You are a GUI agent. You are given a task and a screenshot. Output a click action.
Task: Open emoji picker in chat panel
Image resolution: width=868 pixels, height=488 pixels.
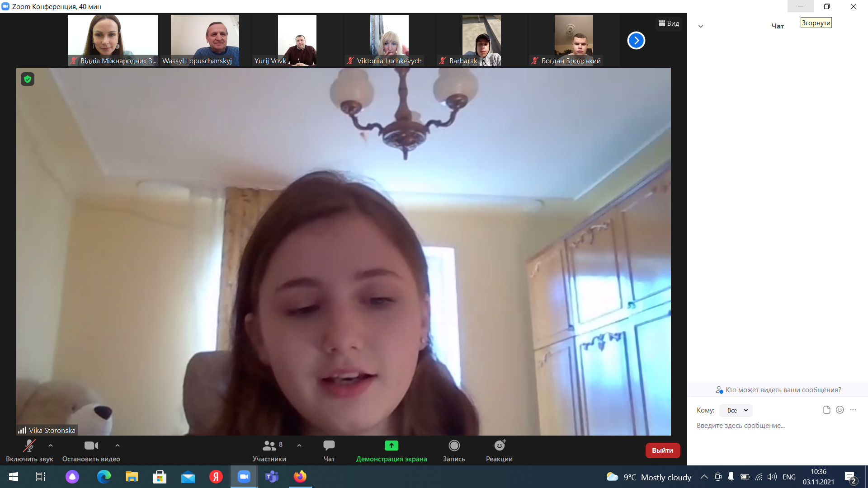click(840, 410)
